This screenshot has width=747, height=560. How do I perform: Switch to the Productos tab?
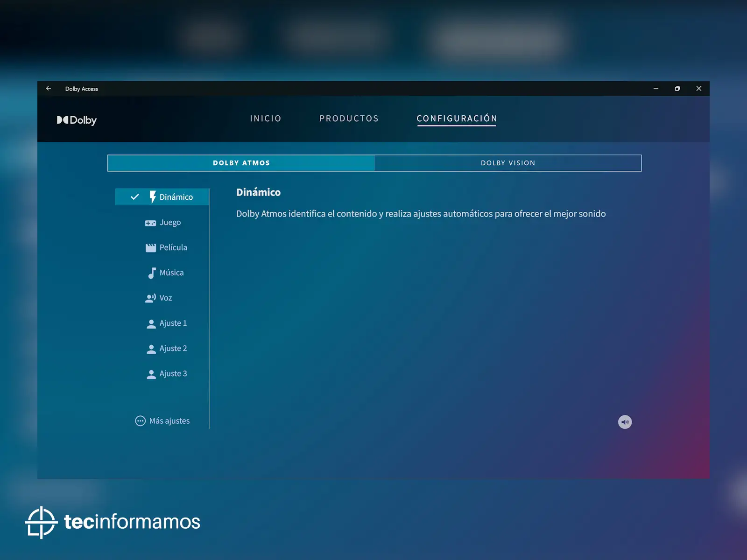[x=349, y=119]
